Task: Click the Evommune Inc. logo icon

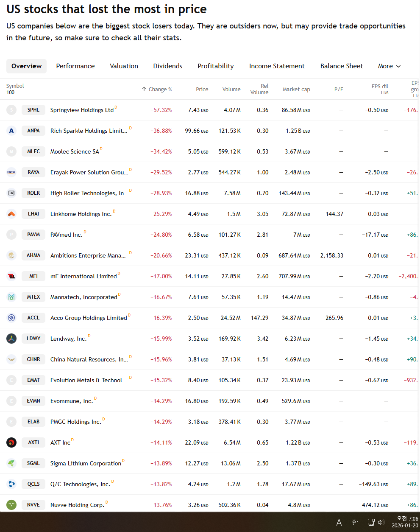Action: point(11,401)
